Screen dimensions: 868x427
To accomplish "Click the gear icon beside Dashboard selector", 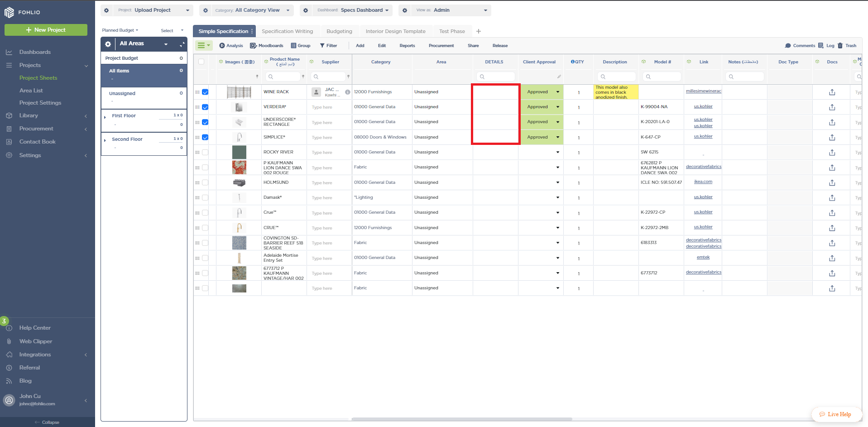I will click(x=306, y=10).
